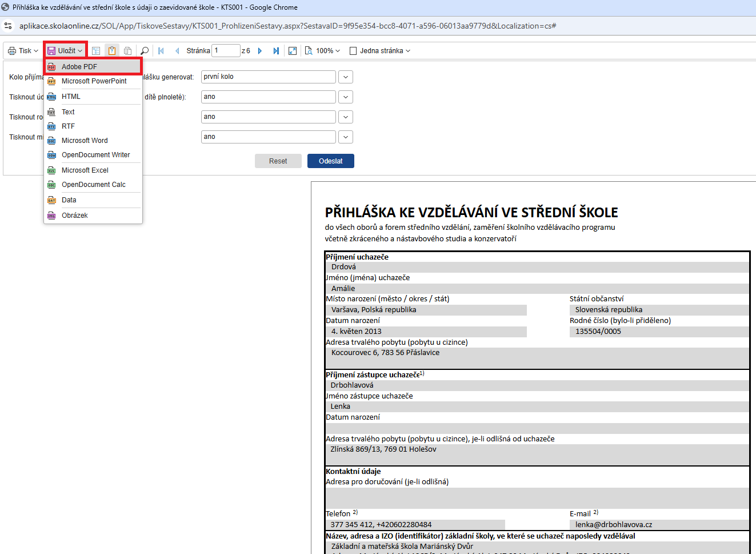Click the heading PŘIHLÁŠKA KE VZDĚLÁVÁNÍ VE STŘEDNÍ ŠKOLE
The height and width of the screenshot is (554, 756).
[471, 213]
